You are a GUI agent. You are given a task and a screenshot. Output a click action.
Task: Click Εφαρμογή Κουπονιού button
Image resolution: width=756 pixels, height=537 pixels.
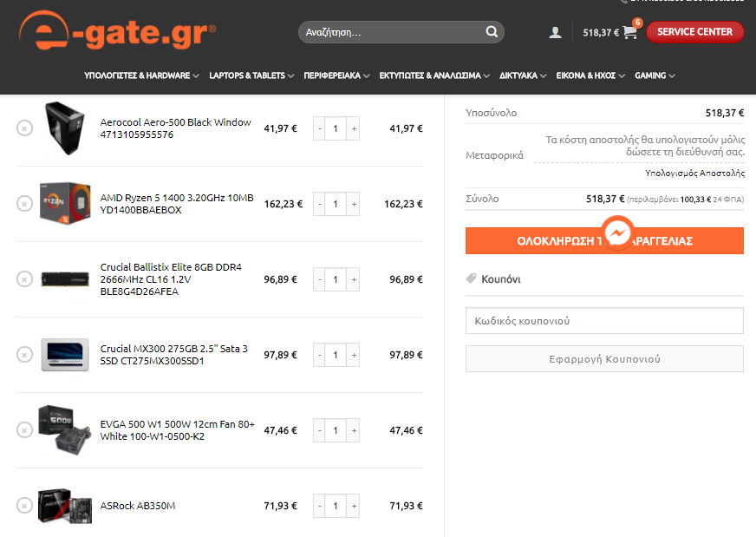click(604, 359)
